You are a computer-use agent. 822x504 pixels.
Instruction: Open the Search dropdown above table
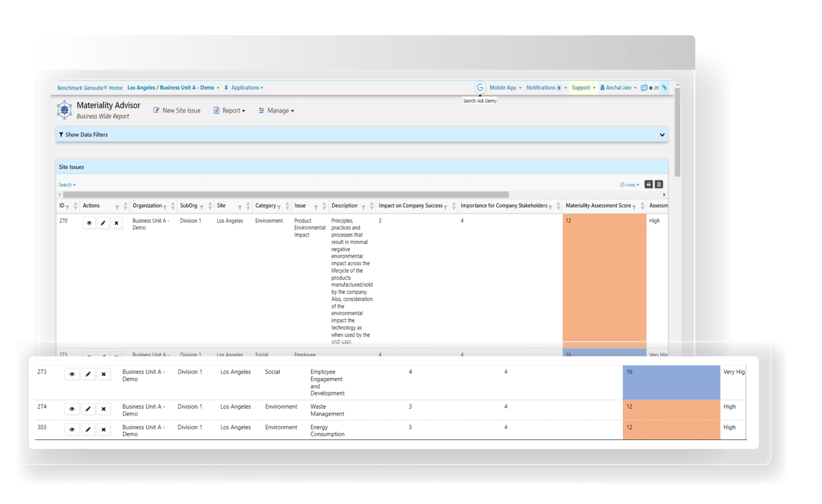tap(67, 185)
